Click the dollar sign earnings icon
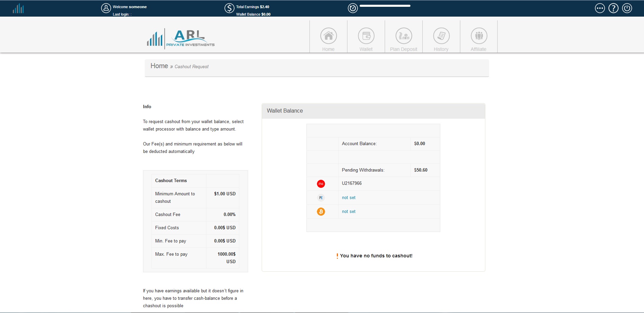Screen dimensions: 644x313 click(x=229, y=8)
